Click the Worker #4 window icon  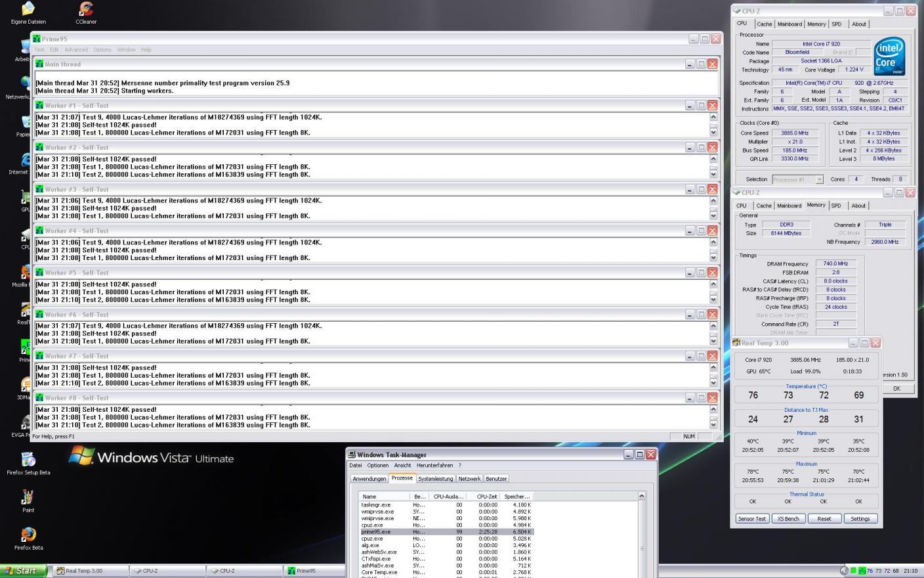point(39,231)
